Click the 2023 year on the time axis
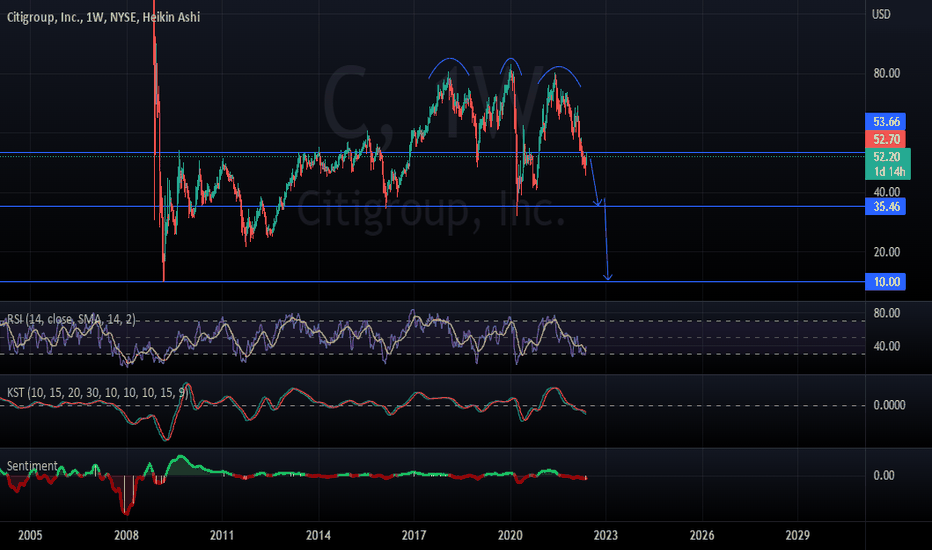 pos(606,535)
